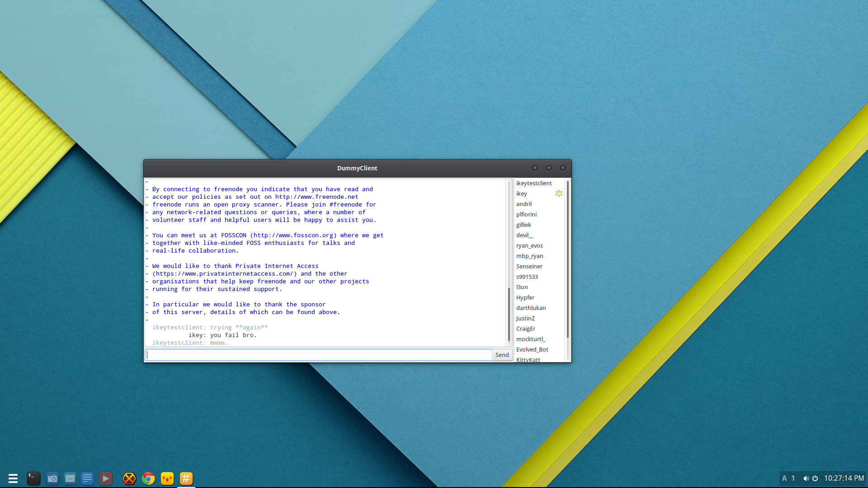Open the hamburger menu in the taskbar
Viewport: 868px width, 488px height.
coord(13,478)
